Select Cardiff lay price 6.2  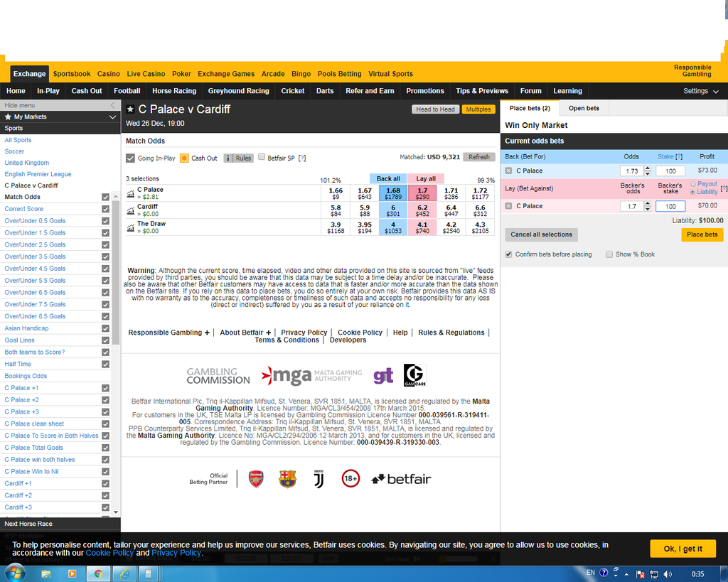(x=422, y=211)
